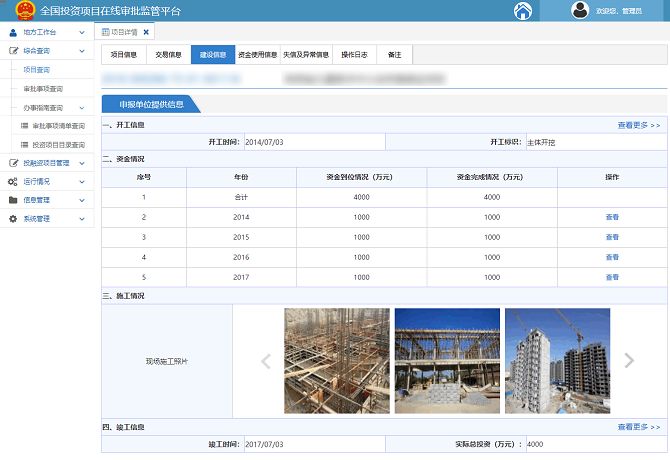670x460 pixels.
Task: Collapse the 综合查询 menu chevron
Action: (x=81, y=50)
